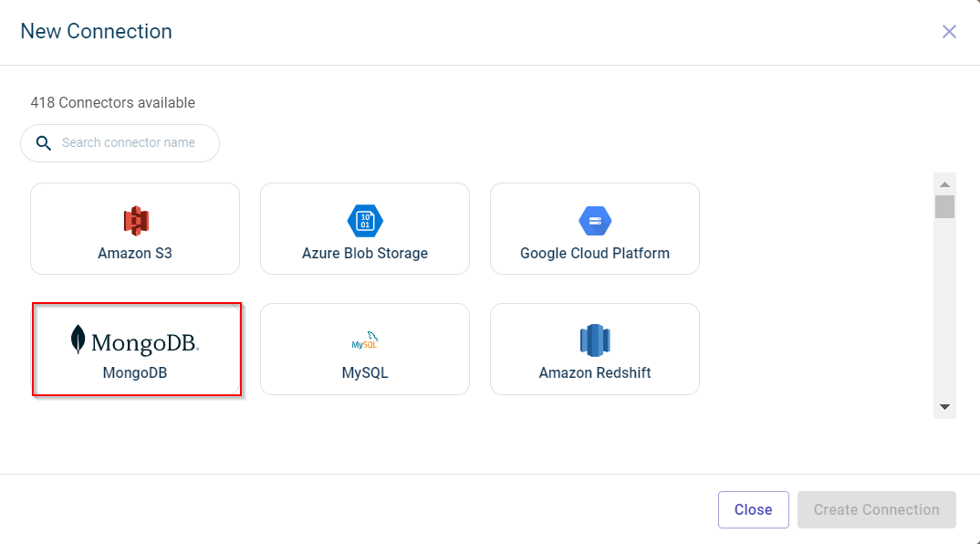Screen dimensions: 980x544
Task: Click the "MySQL" connector label
Action: 365,372
